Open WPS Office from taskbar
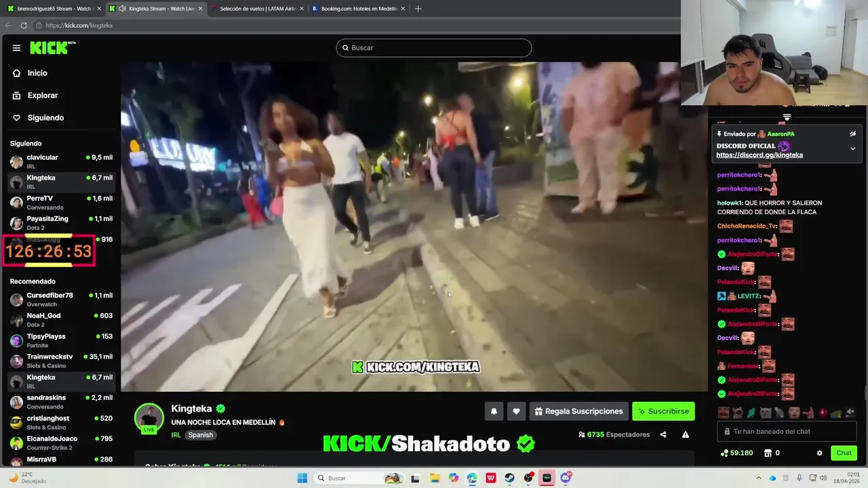Viewport: 868px width, 488px height. (491, 478)
